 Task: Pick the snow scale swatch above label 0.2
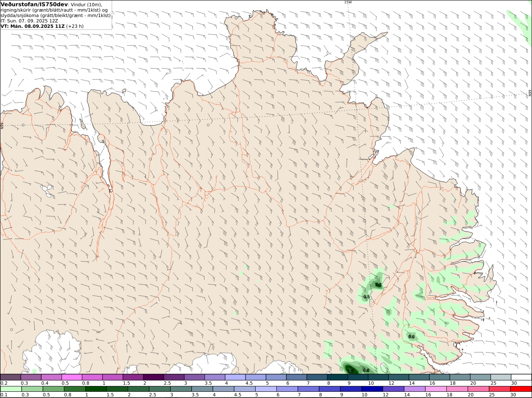(x=10, y=377)
